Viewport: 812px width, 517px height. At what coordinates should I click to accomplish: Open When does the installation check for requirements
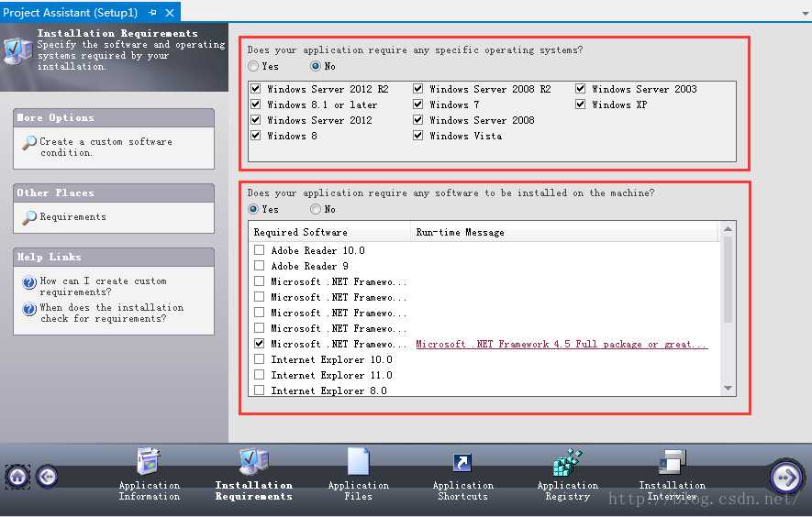(x=111, y=313)
